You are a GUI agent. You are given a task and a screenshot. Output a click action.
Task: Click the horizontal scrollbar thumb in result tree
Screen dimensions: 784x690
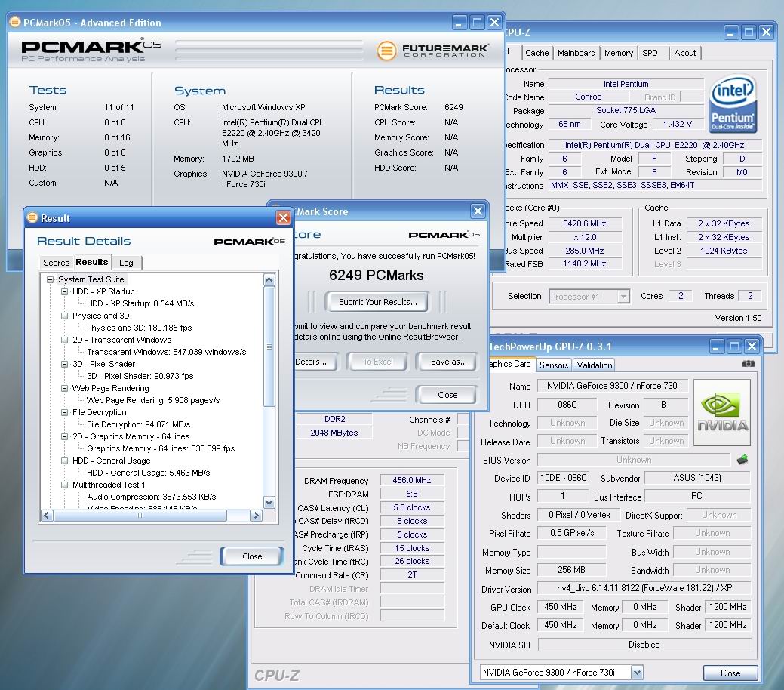[x=140, y=515]
